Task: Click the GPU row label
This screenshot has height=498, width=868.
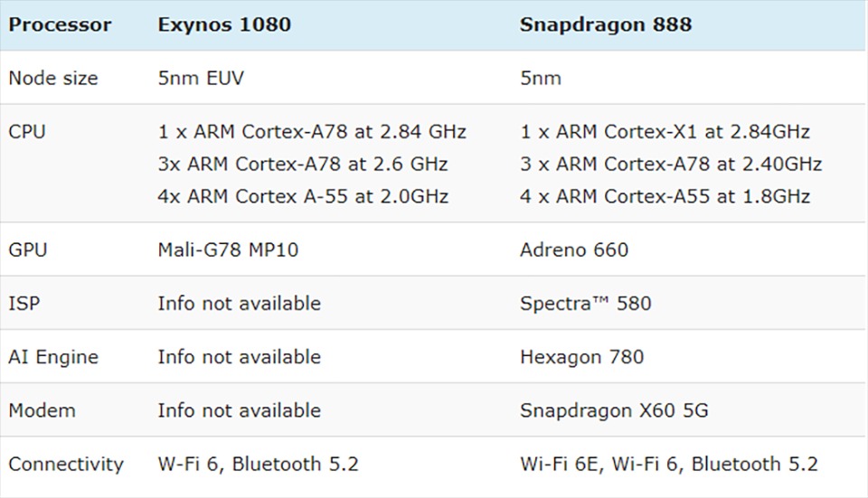Action: [27, 249]
